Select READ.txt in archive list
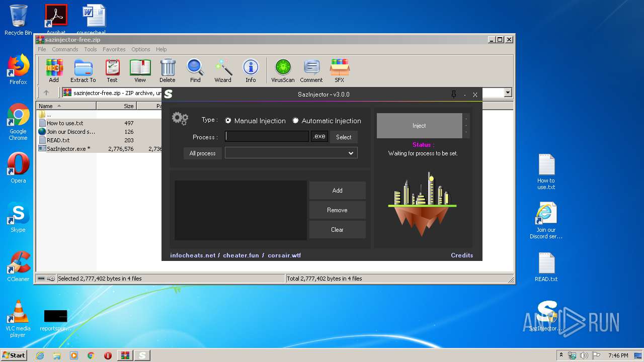The height and width of the screenshot is (362, 644). [x=58, y=140]
